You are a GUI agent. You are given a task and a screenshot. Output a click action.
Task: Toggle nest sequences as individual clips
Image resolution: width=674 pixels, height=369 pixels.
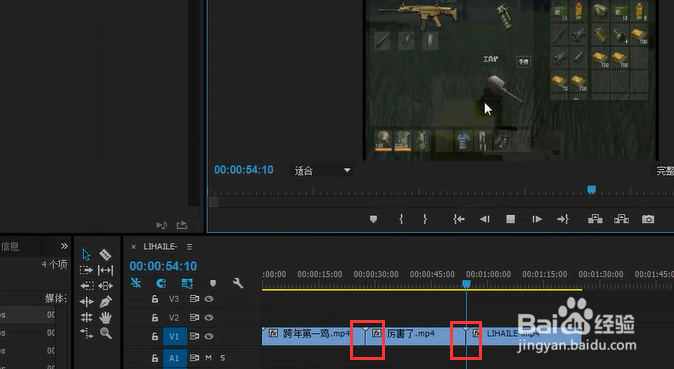pyautogui.click(x=136, y=283)
